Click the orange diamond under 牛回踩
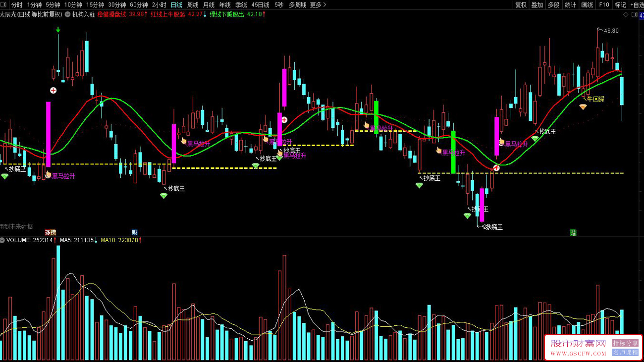The height and width of the screenshot is (362, 644). [x=583, y=106]
